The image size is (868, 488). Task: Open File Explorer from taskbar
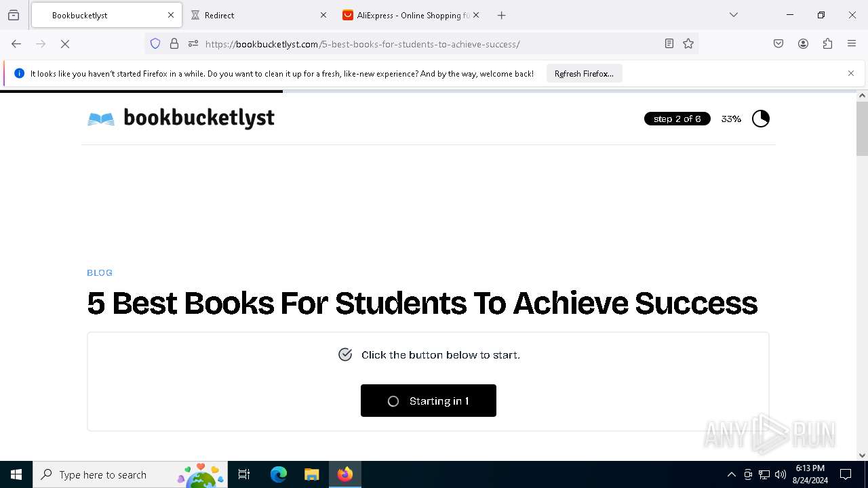(311, 474)
